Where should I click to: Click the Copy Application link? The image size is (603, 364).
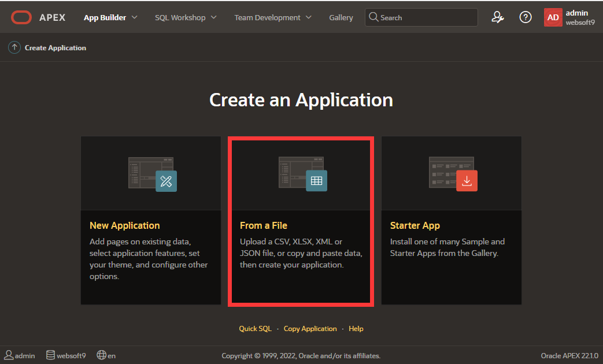310,329
